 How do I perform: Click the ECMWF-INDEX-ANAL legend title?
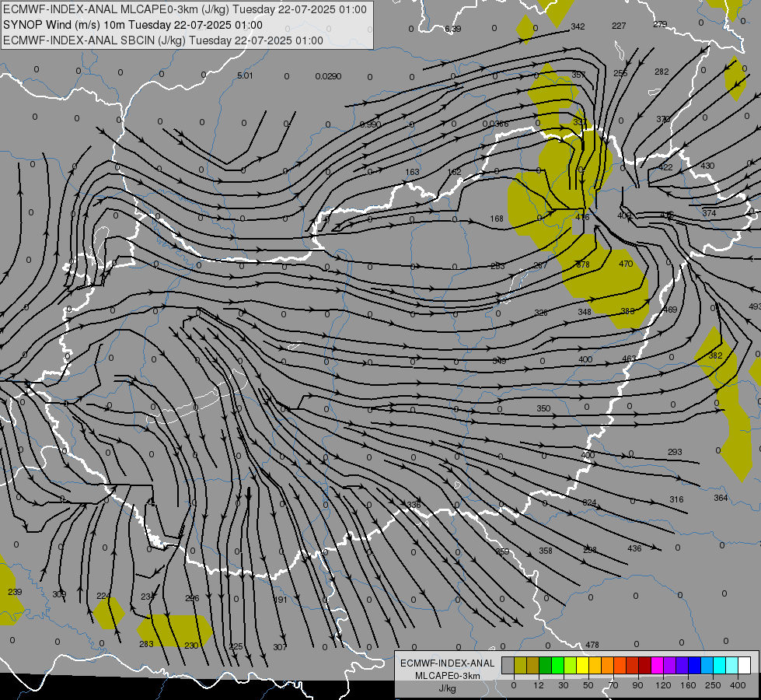(448, 663)
